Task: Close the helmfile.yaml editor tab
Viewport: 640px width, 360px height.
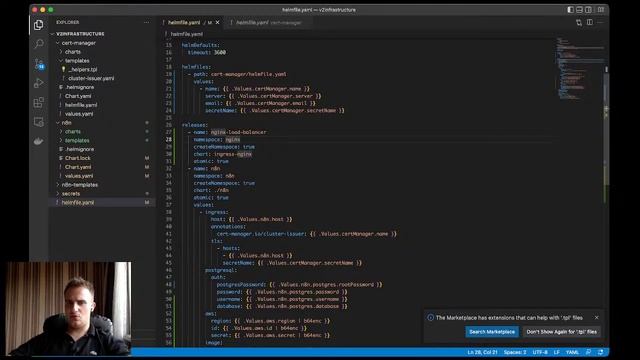Action: point(218,22)
